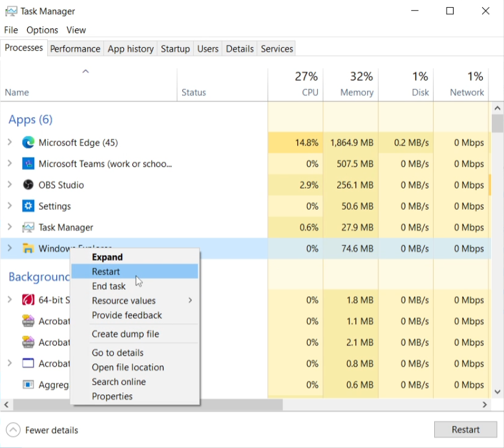Switch to the Users tab
The width and height of the screenshot is (504, 448).
207,49
